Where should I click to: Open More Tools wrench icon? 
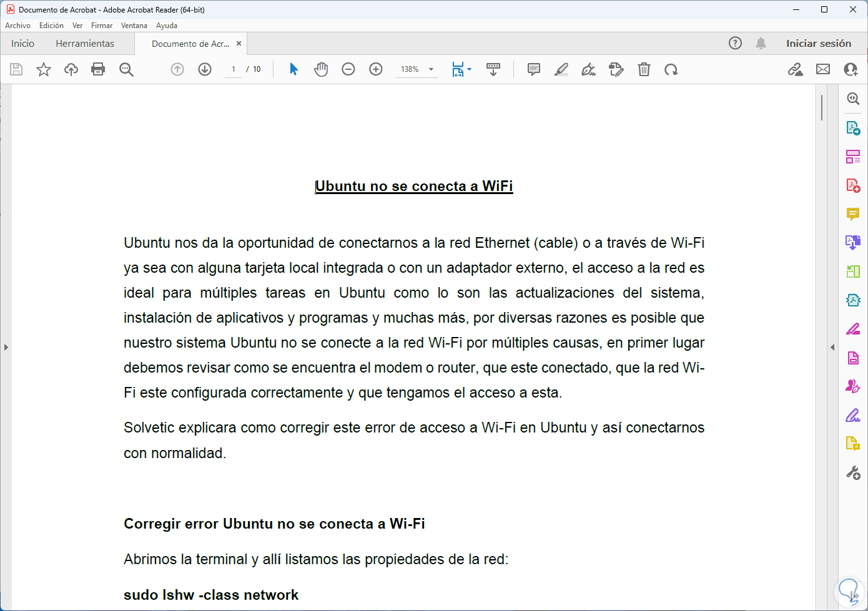pyautogui.click(x=853, y=473)
